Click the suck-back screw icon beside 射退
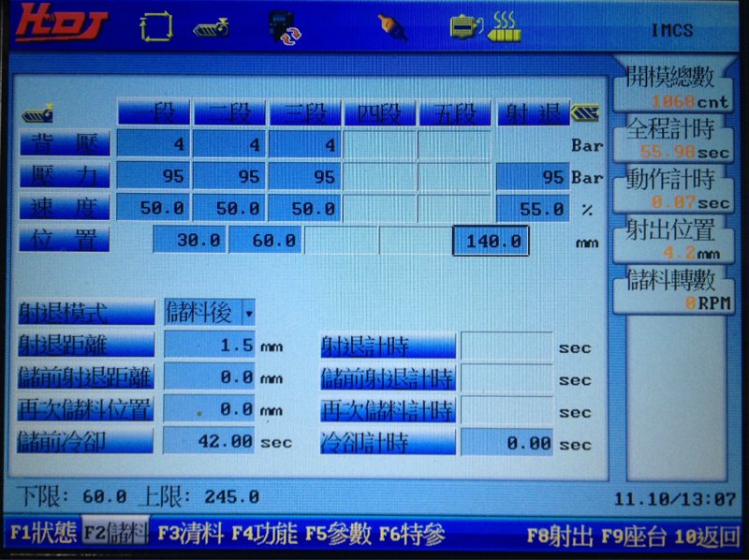The height and width of the screenshot is (560, 749). (x=585, y=112)
